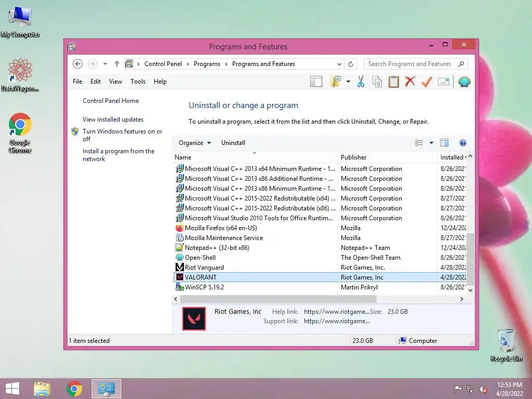
Task: Sort by the Publisher column header
Action: 388,157
